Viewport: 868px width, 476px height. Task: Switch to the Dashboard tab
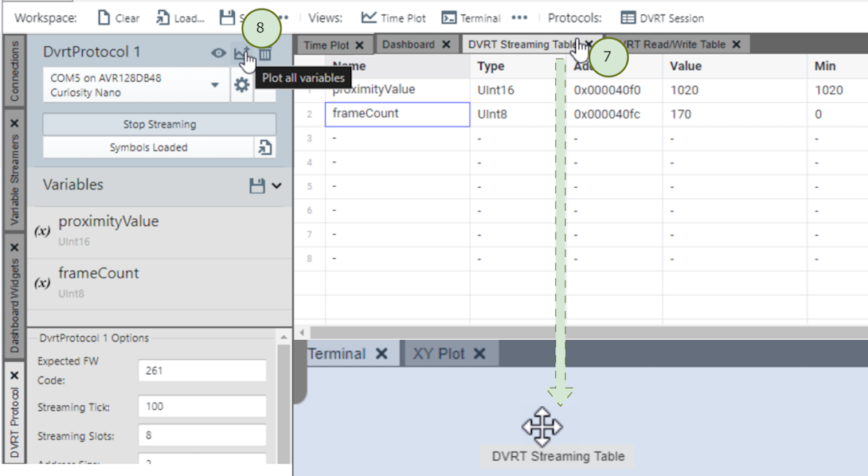(408, 45)
